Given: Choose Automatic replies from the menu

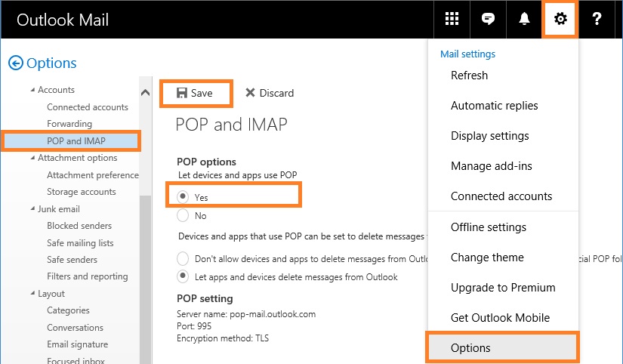Looking at the screenshot, I should [495, 106].
